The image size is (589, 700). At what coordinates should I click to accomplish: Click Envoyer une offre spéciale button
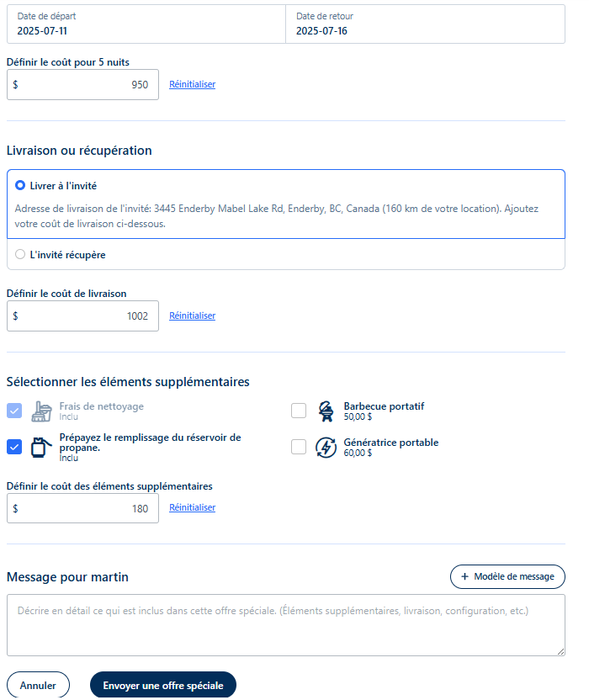pyautogui.click(x=163, y=685)
